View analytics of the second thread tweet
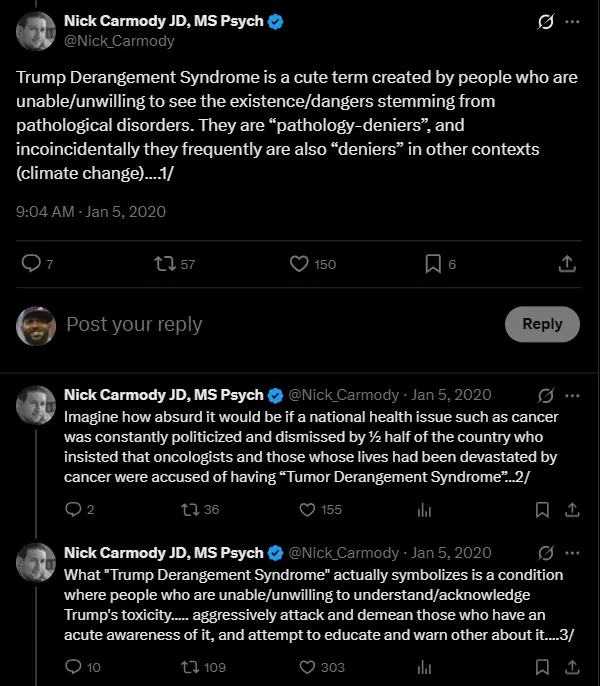The width and height of the screenshot is (600, 686). point(424,509)
